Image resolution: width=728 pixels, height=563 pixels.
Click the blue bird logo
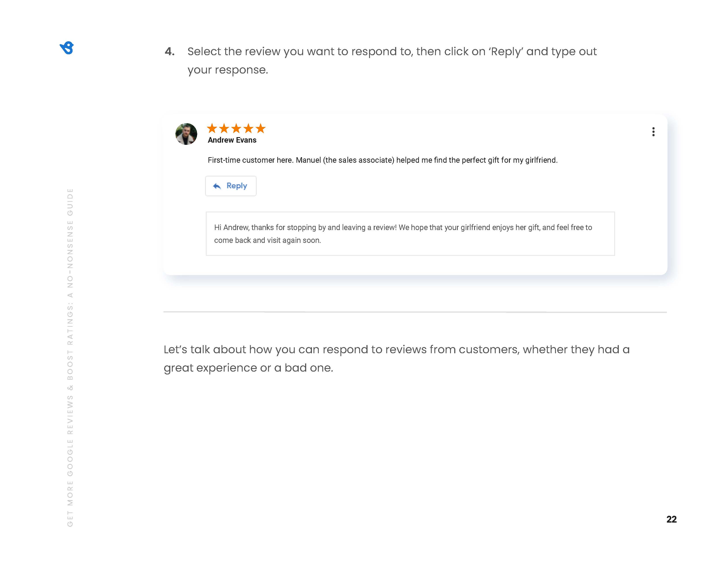tap(67, 48)
